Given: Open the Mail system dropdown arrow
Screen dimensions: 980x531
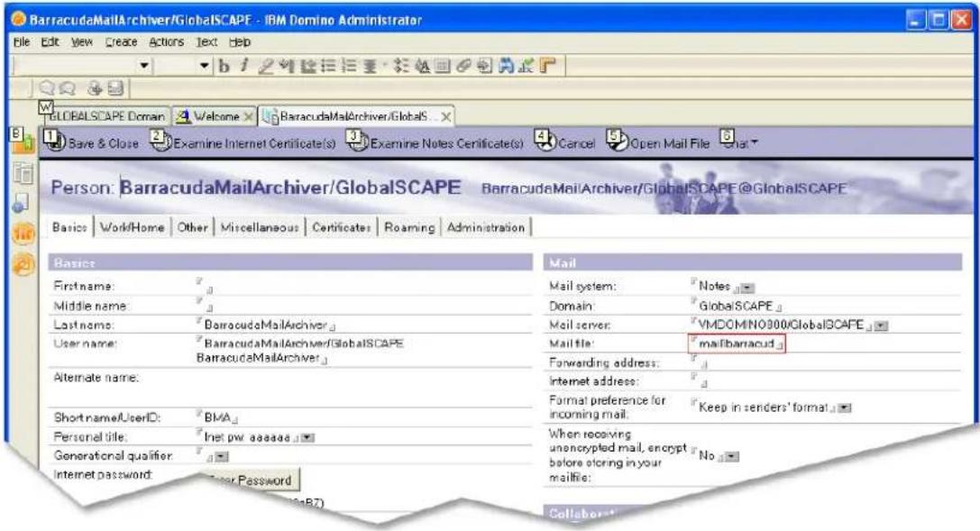Looking at the screenshot, I should pyautogui.click(x=747, y=288).
